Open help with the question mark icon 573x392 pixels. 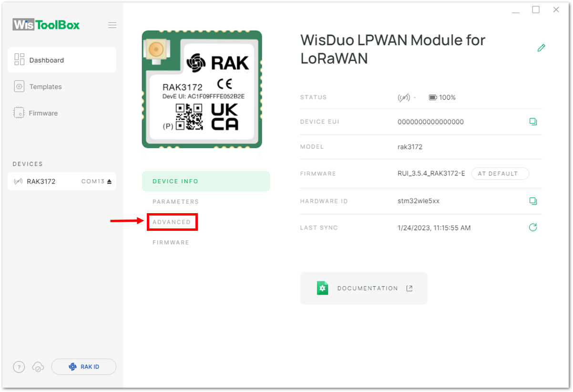click(19, 367)
